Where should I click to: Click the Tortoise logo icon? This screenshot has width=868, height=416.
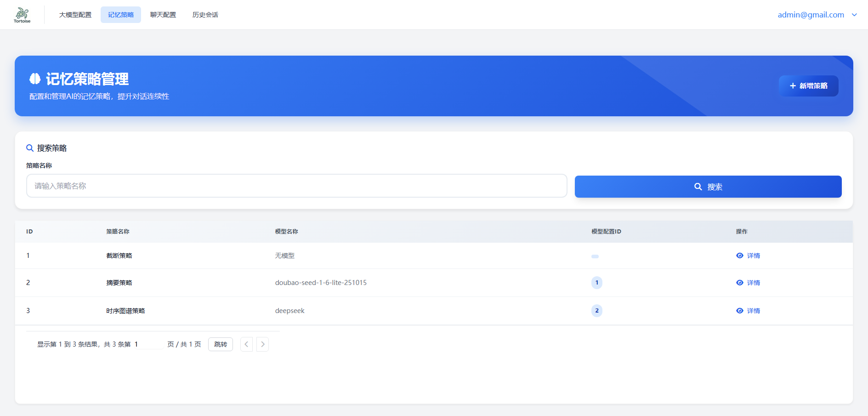(x=22, y=15)
